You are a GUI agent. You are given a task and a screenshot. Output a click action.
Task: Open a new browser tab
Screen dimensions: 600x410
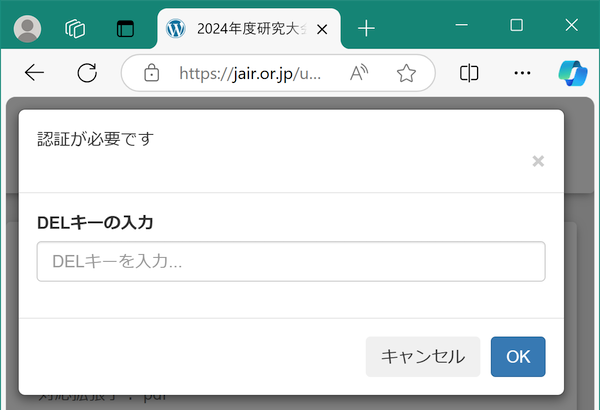(x=366, y=29)
